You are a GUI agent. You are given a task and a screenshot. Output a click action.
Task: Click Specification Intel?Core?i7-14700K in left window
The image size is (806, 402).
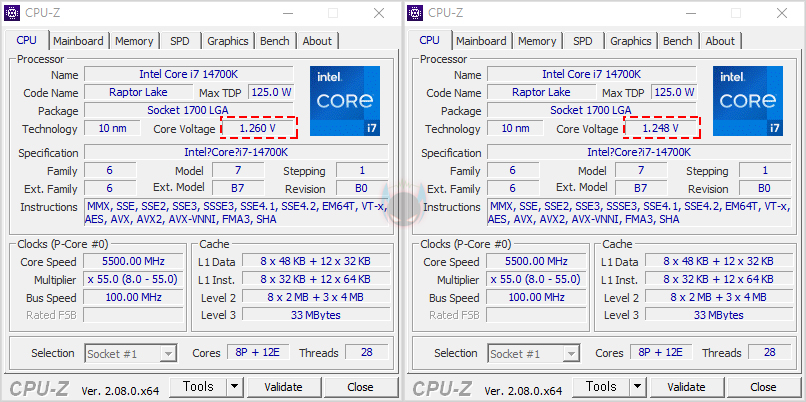[236, 152]
